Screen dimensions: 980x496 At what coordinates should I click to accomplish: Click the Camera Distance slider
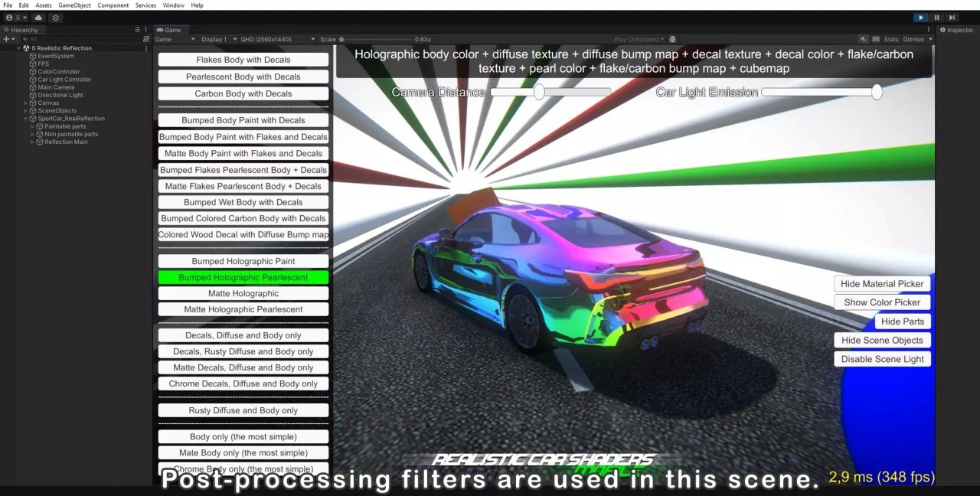(550, 92)
